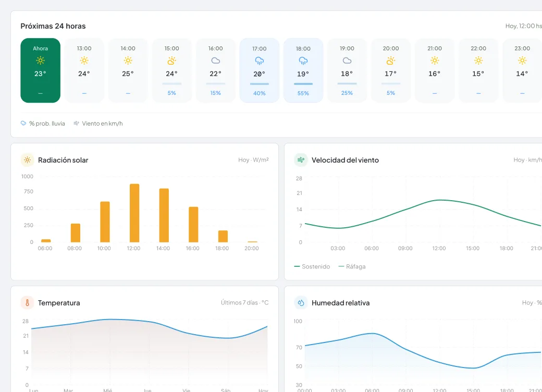
Task: Click the 'Próximas 24 horas' heading
Action: 53,26
